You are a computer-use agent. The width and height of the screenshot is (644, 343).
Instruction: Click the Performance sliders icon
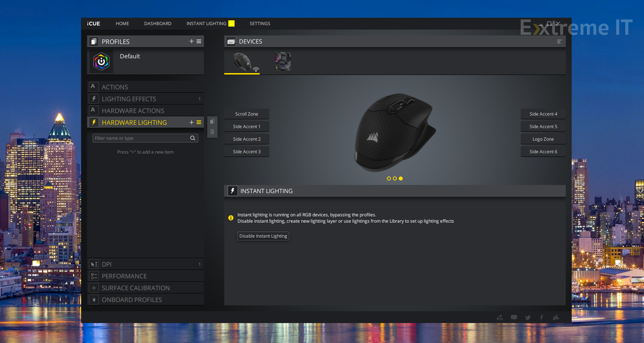click(94, 276)
